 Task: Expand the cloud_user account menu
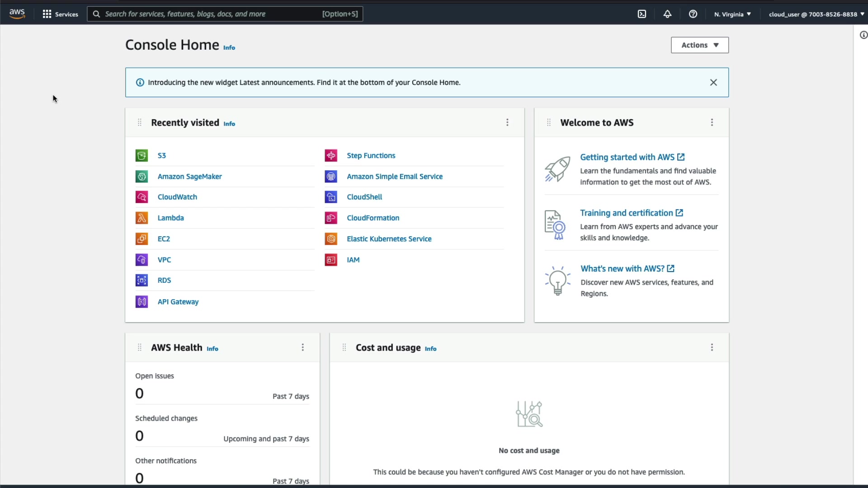tap(816, 14)
